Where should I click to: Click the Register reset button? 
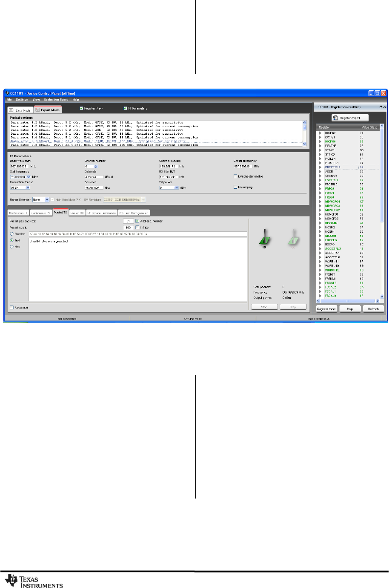point(326,309)
